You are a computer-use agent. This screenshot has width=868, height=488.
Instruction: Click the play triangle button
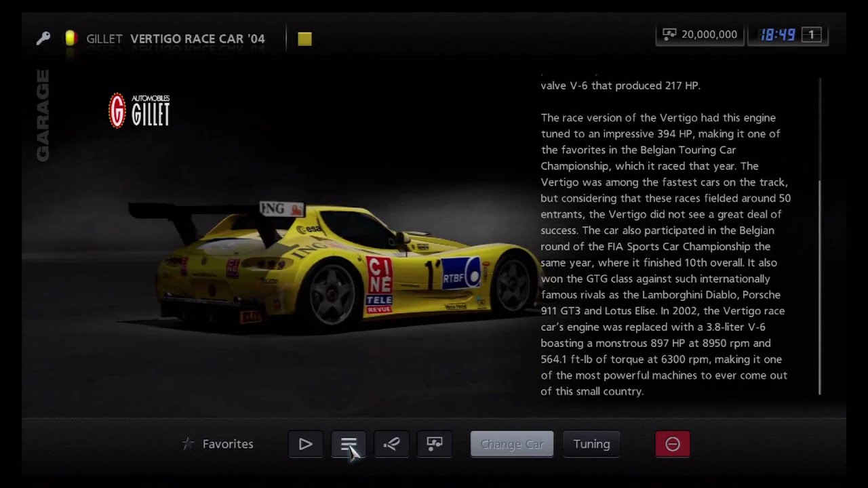click(x=305, y=444)
